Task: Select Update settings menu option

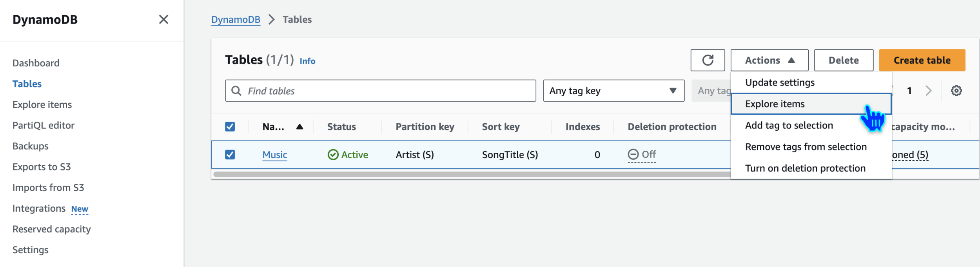Action: coord(780,82)
